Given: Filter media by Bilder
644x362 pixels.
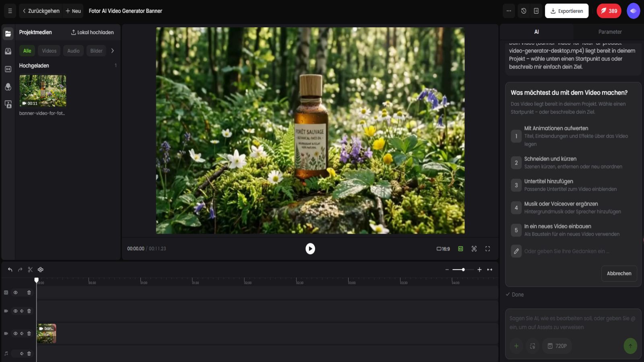Looking at the screenshot, I should [x=96, y=51].
